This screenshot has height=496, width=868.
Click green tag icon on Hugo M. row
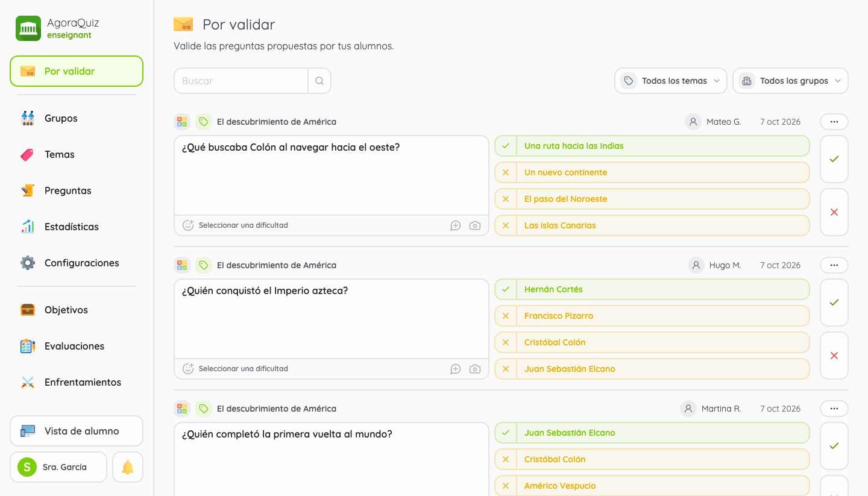(204, 265)
